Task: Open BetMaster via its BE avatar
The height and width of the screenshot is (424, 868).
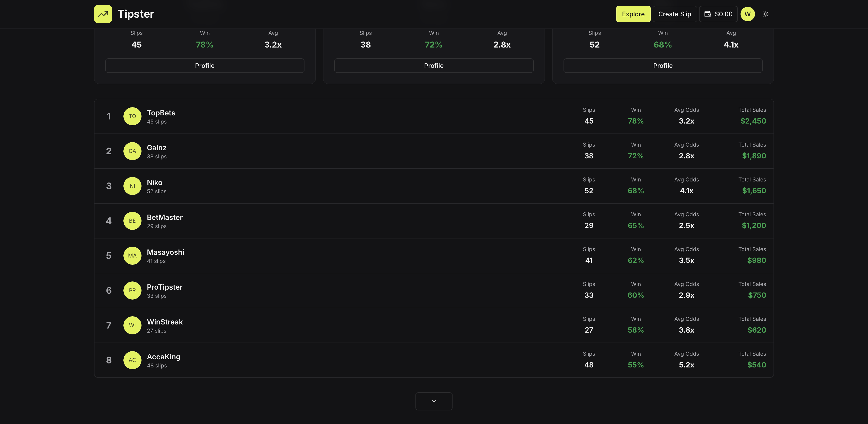Action: click(132, 221)
